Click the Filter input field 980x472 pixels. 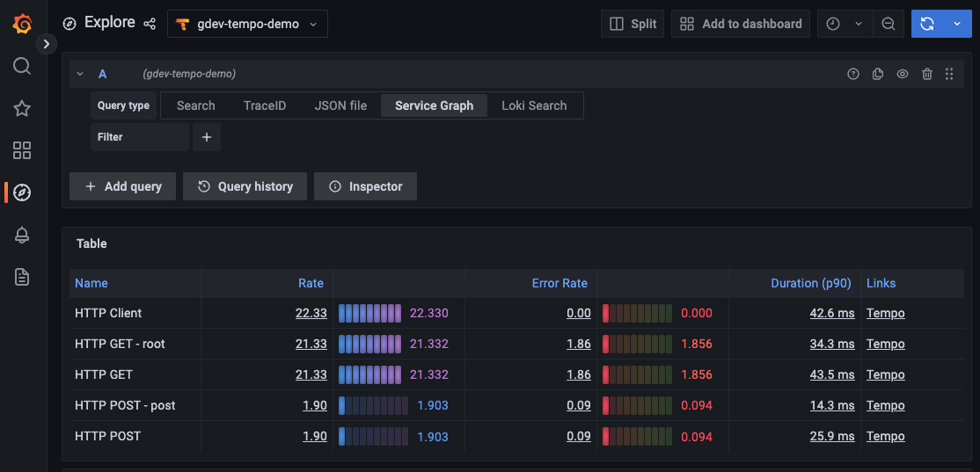(140, 137)
